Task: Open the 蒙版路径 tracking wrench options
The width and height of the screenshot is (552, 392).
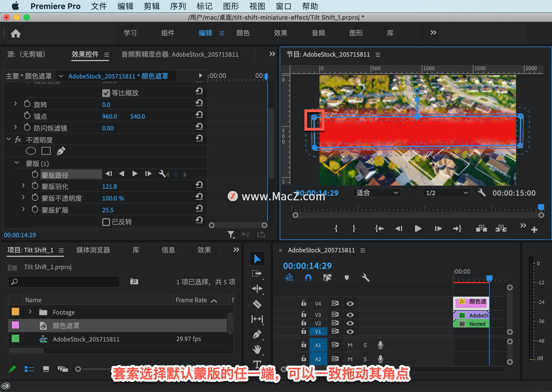Action: pyautogui.click(x=162, y=174)
